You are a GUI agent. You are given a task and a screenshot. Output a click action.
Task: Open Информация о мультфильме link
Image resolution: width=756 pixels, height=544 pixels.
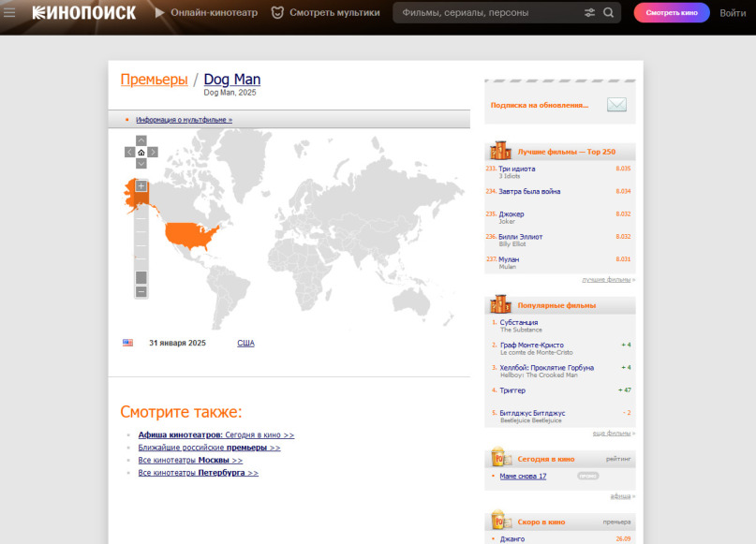(x=184, y=120)
